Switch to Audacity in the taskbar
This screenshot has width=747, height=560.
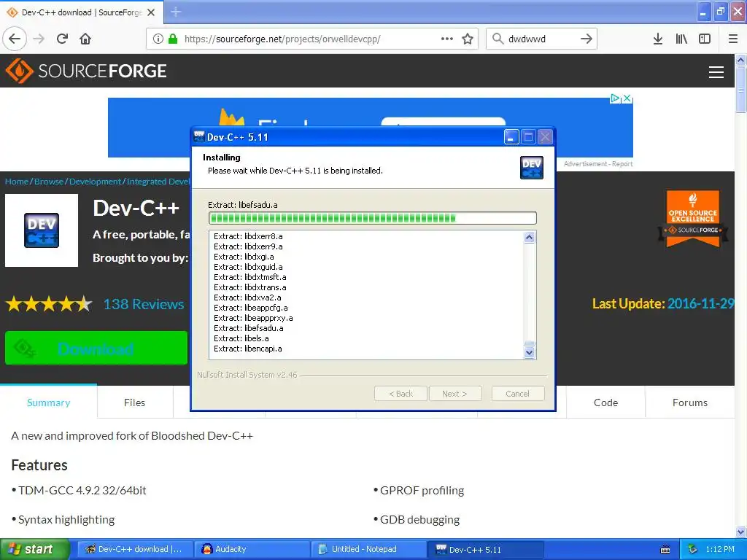252,549
